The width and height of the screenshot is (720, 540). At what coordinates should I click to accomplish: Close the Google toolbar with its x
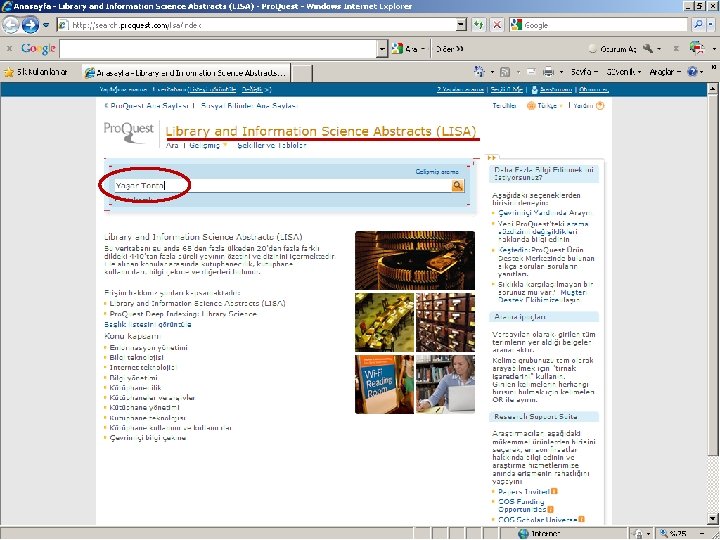(x=9, y=48)
